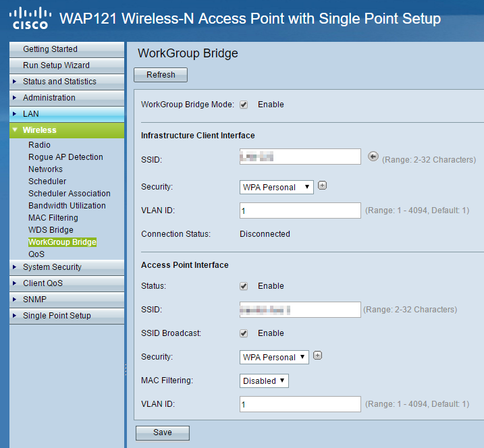The width and height of the screenshot is (484, 448).
Task: Open QoS under Wireless
Action: [x=36, y=254]
